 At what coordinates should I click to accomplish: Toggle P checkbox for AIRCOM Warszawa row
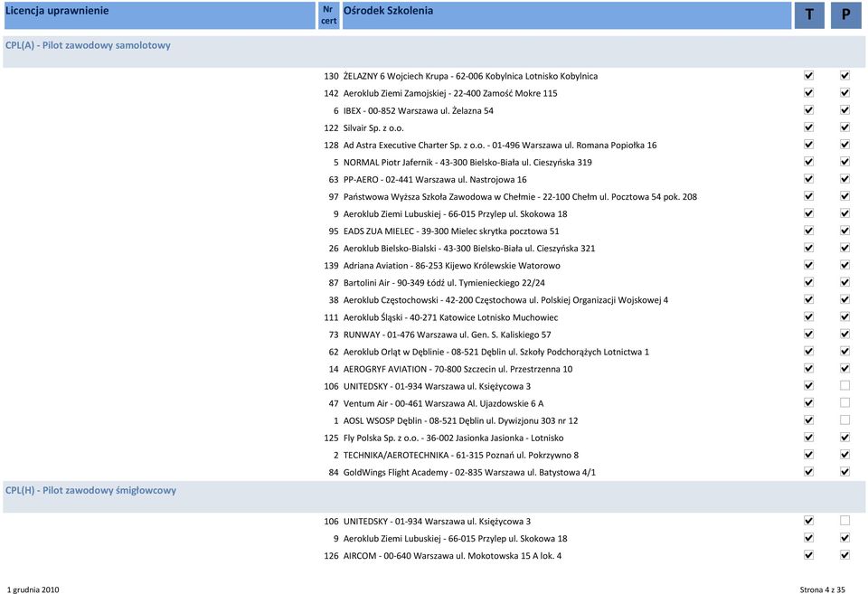coord(844,555)
